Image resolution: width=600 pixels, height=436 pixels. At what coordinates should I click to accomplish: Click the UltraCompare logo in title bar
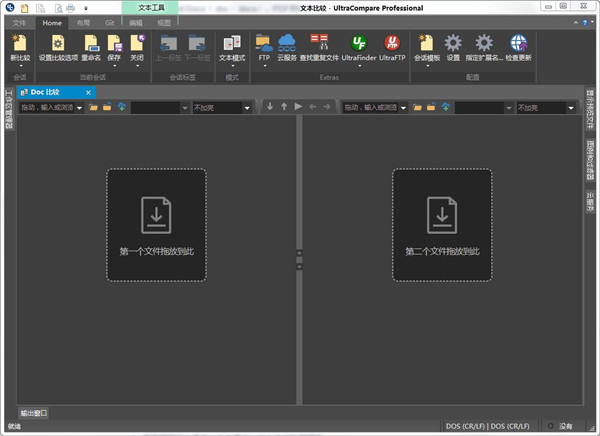(10, 7)
